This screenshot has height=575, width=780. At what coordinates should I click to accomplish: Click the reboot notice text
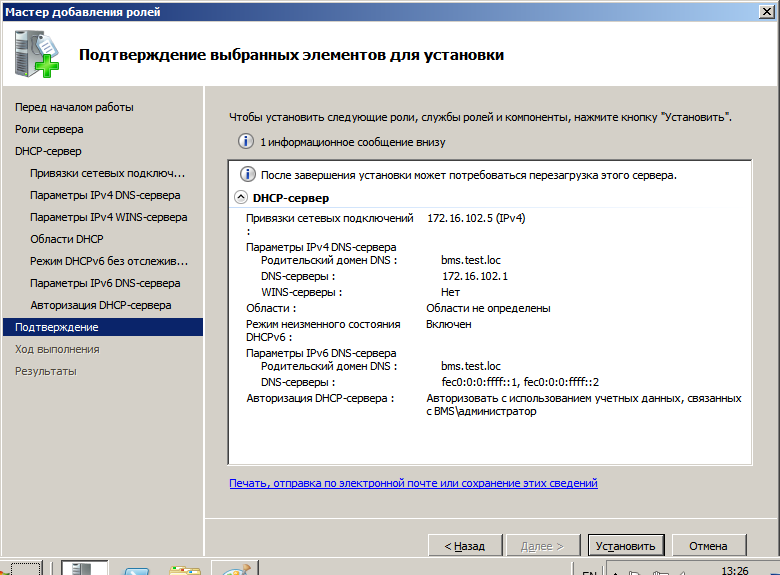469,175
